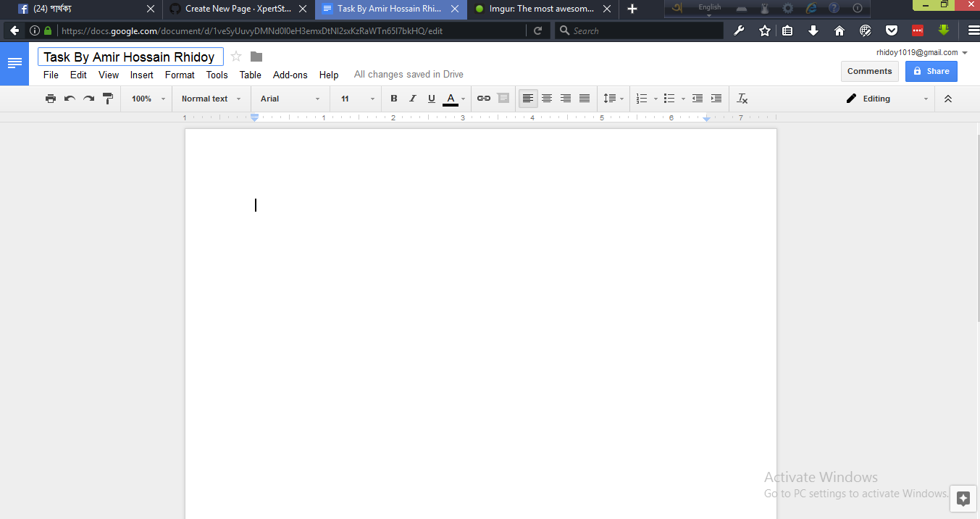Screen dimensions: 980x519
Task: Center align the text
Action: (x=547, y=99)
